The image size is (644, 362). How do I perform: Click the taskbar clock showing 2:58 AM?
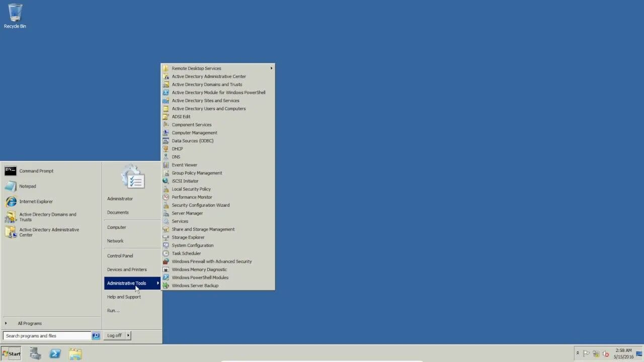[623, 353]
